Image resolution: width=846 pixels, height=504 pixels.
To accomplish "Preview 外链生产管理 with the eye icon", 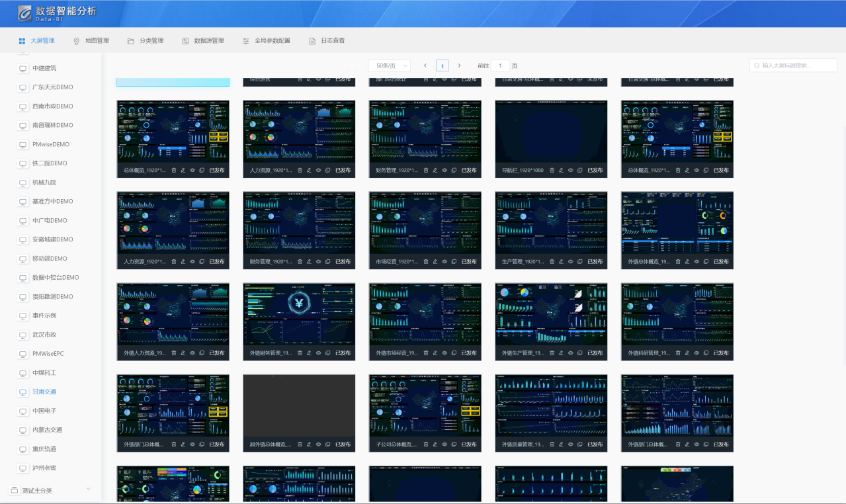I will point(570,353).
